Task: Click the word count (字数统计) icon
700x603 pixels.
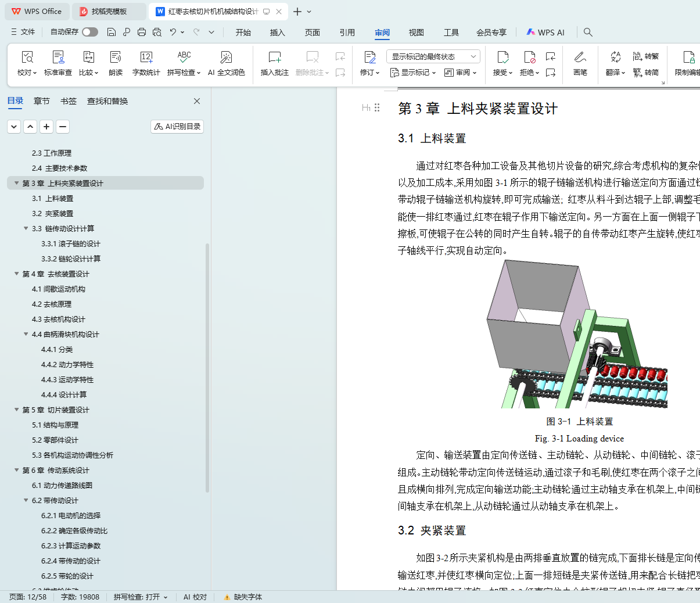Action: (x=146, y=58)
